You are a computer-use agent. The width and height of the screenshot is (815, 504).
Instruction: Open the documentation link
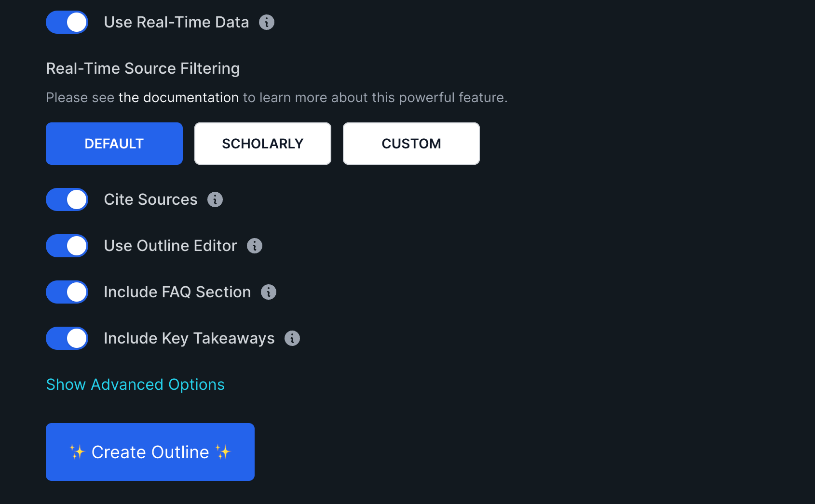click(178, 97)
